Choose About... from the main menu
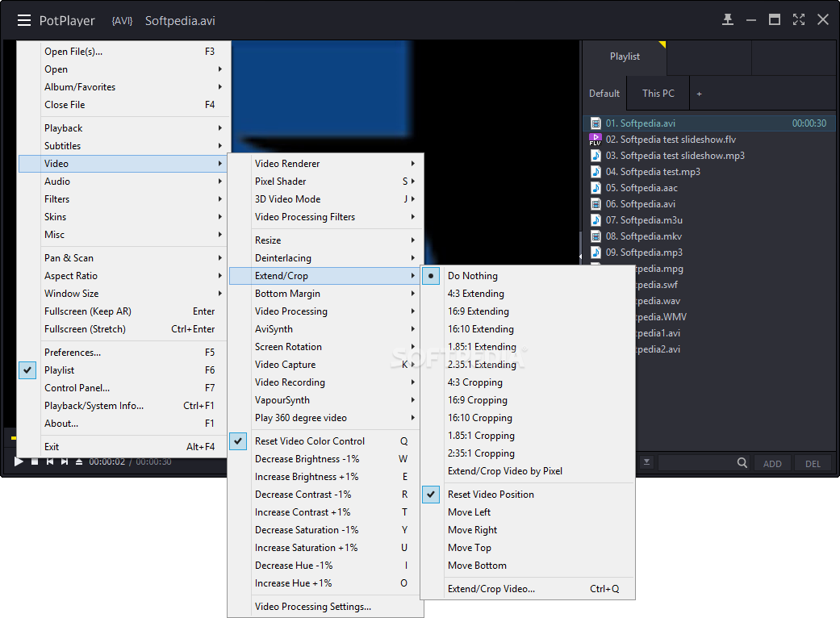Image resolution: width=840 pixels, height=618 pixels. [x=123, y=423]
